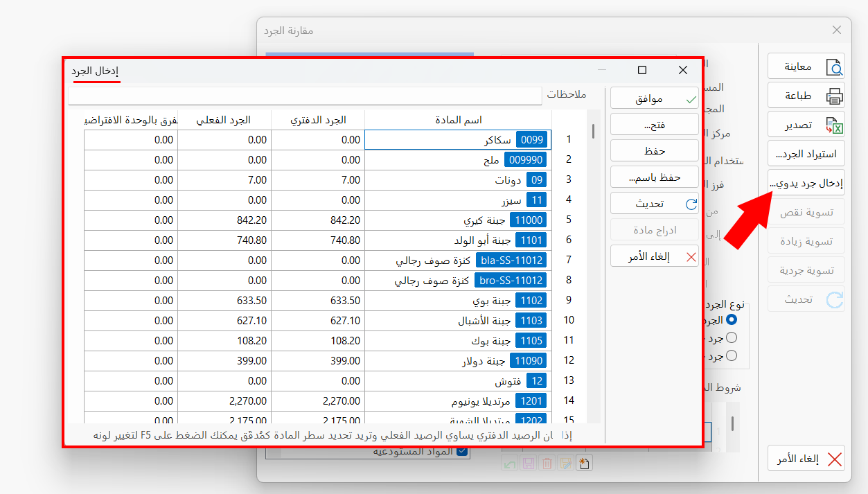868x494 pixels.
Task: Export using the تصدير Excel icon
Action: (806, 125)
